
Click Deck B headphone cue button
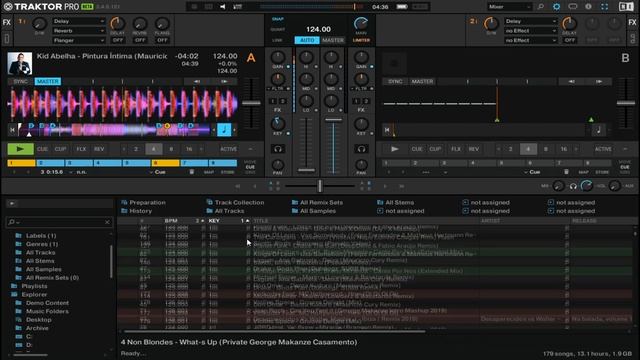point(361,149)
